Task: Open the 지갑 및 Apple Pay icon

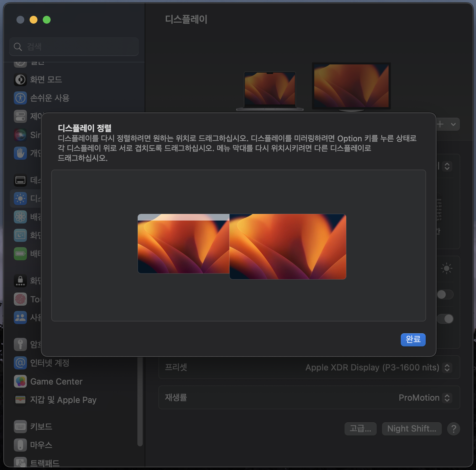Action: [x=20, y=400]
